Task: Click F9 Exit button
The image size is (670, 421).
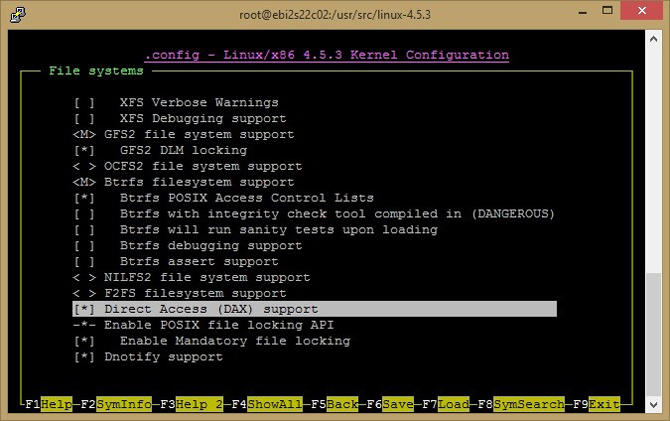Action: [x=597, y=404]
